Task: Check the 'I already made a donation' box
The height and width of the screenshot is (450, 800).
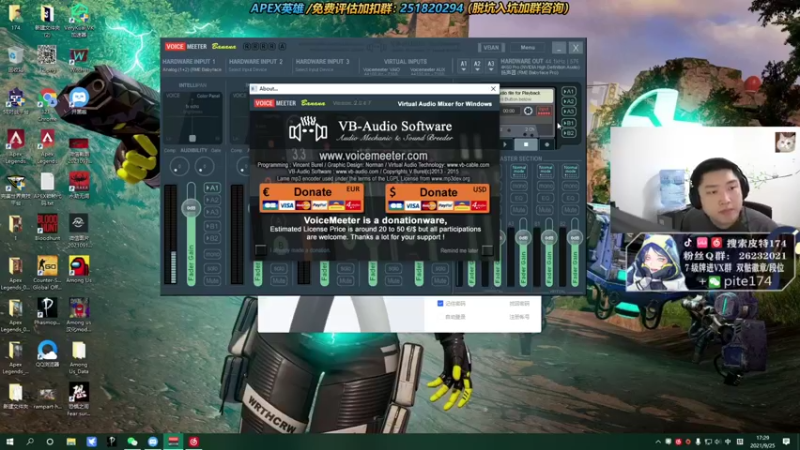Action: [261, 250]
